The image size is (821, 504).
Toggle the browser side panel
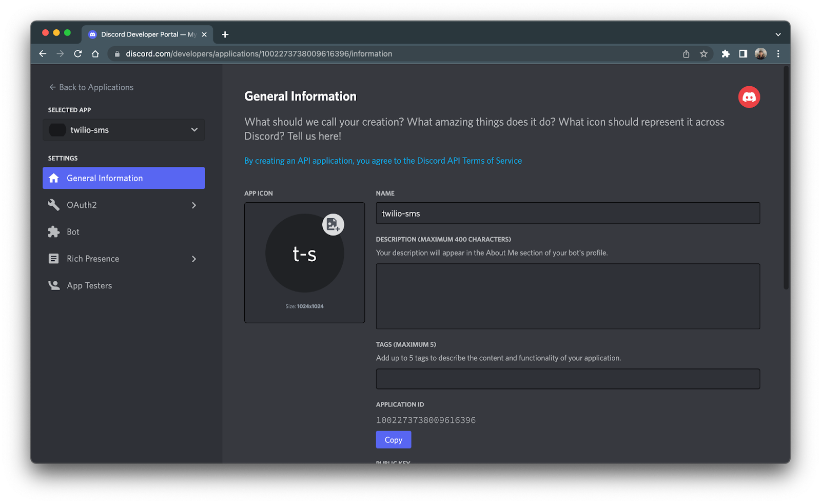[743, 54]
